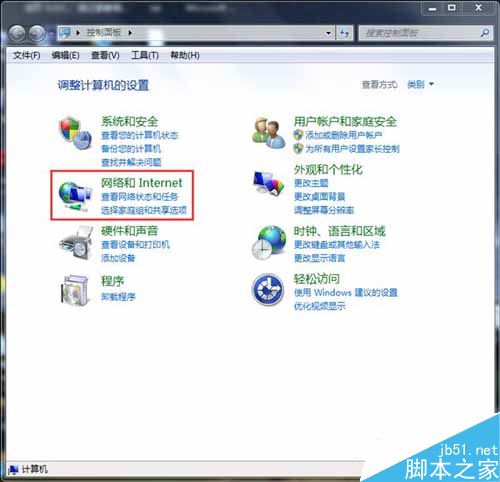Screen dimensions: 500x482
Task: Open the System and Security shield icon
Action: (x=75, y=134)
